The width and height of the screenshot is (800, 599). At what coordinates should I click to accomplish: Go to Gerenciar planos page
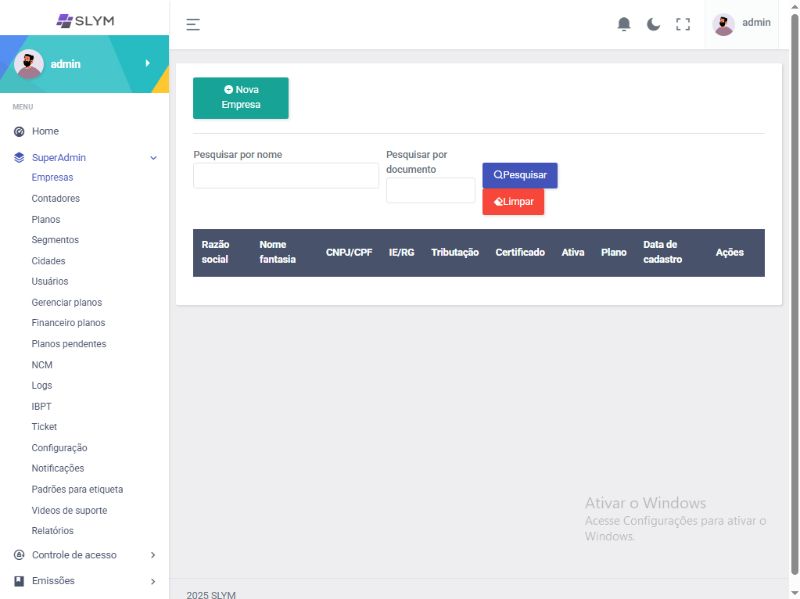[67, 302]
